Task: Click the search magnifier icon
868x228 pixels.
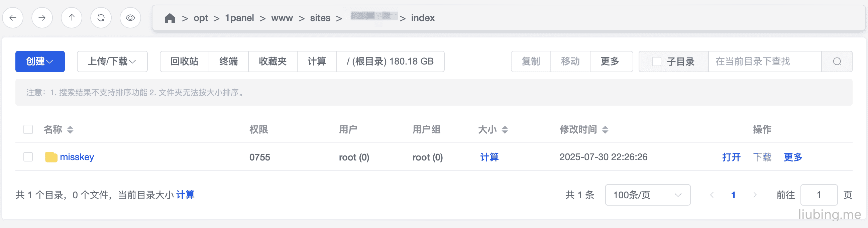Action: coord(837,62)
